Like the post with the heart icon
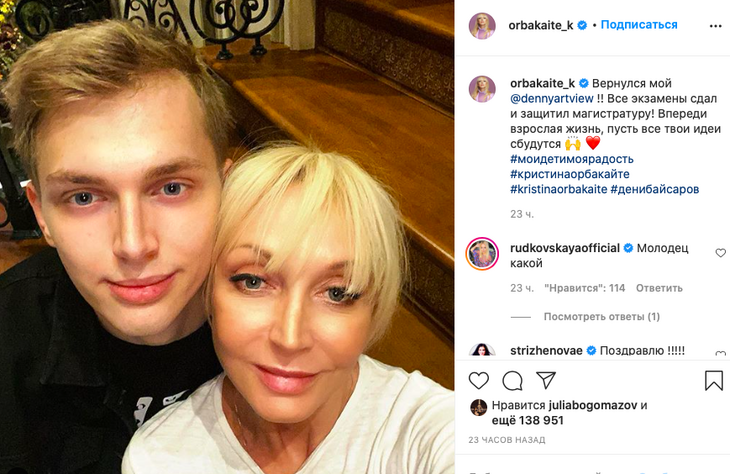Screen dimensions: 730x474 (x=479, y=381)
